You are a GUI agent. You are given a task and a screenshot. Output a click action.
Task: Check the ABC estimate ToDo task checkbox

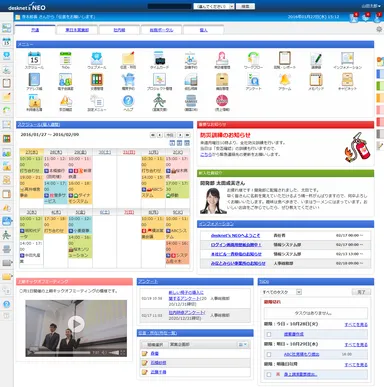(269, 354)
